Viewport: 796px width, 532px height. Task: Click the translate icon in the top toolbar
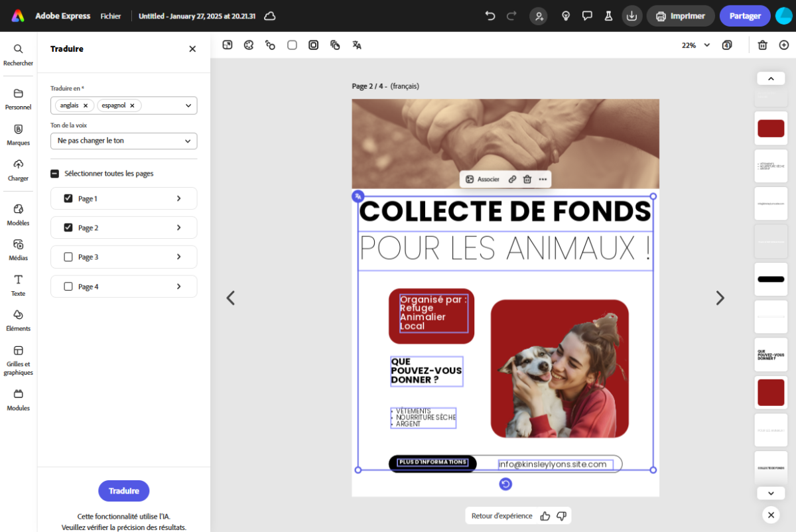click(x=357, y=45)
